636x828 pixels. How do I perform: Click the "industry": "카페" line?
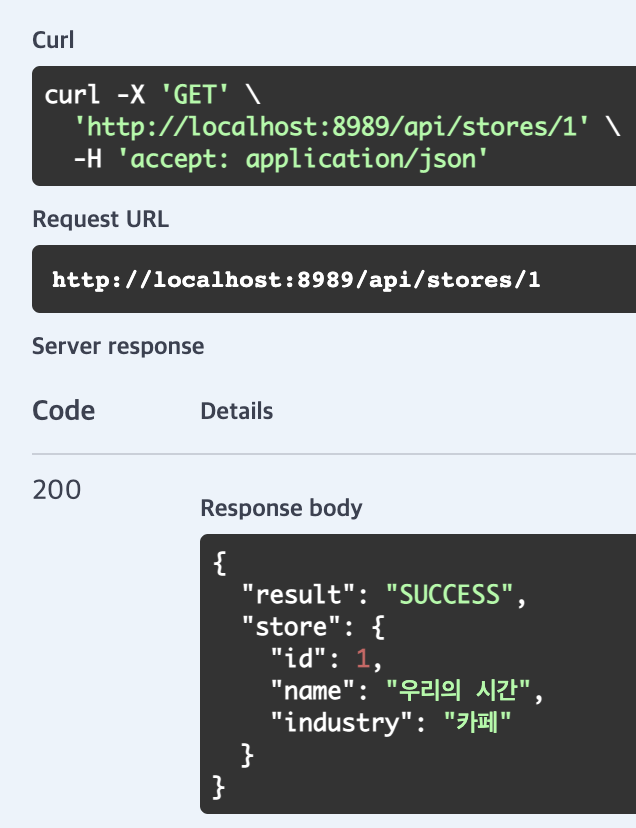pos(391,722)
